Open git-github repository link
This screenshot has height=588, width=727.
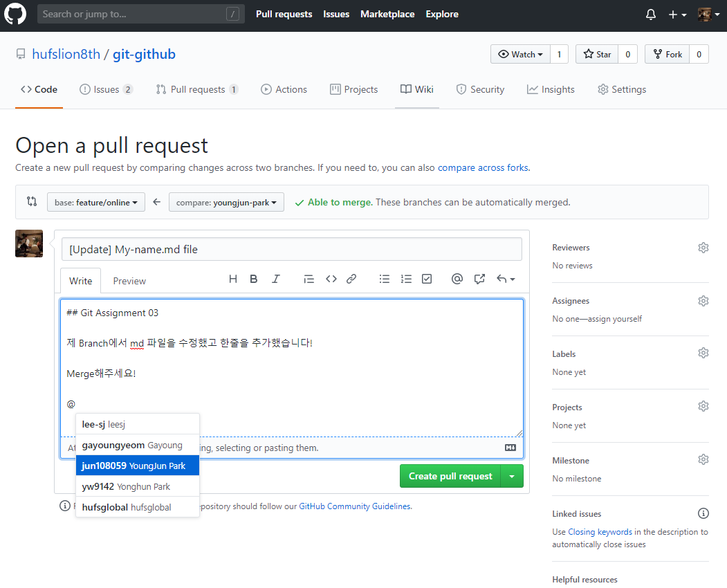[144, 54]
